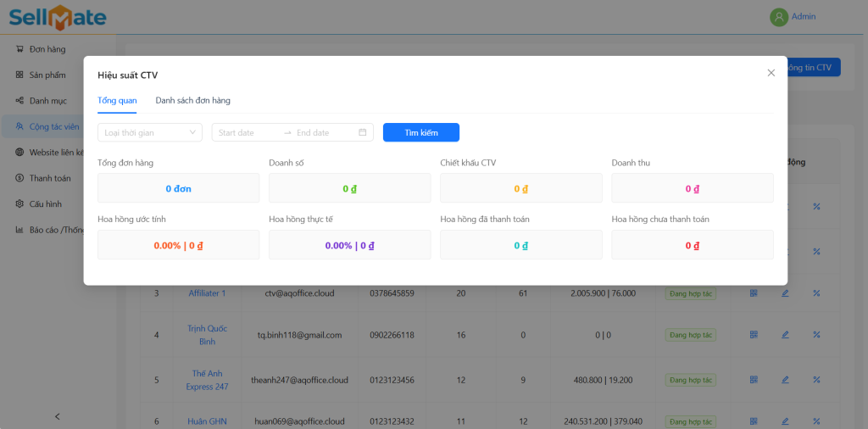Switch to the Danh sách đơn hàng tab

192,100
